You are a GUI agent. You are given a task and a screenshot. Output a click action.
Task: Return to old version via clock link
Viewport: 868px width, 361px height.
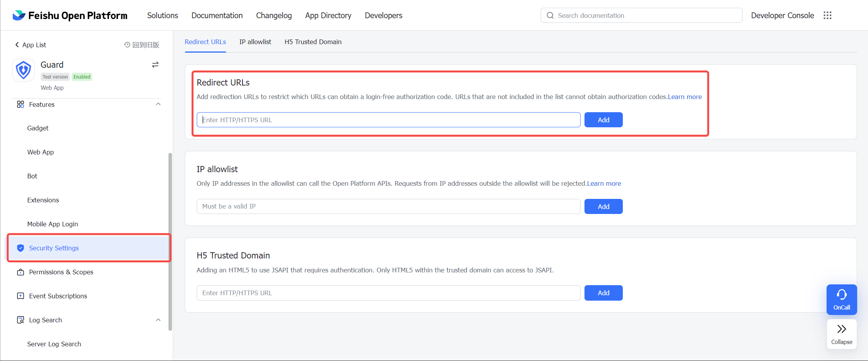[x=142, y=45]
